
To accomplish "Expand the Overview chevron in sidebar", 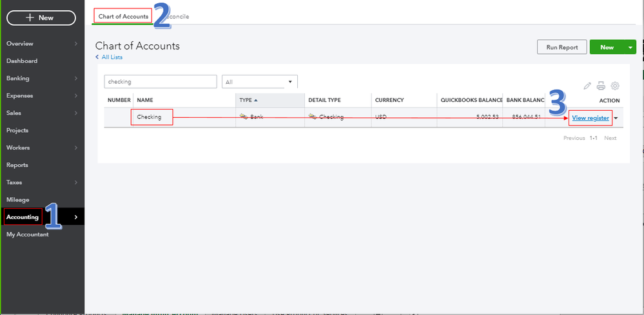I will click(x=76, y=43).
